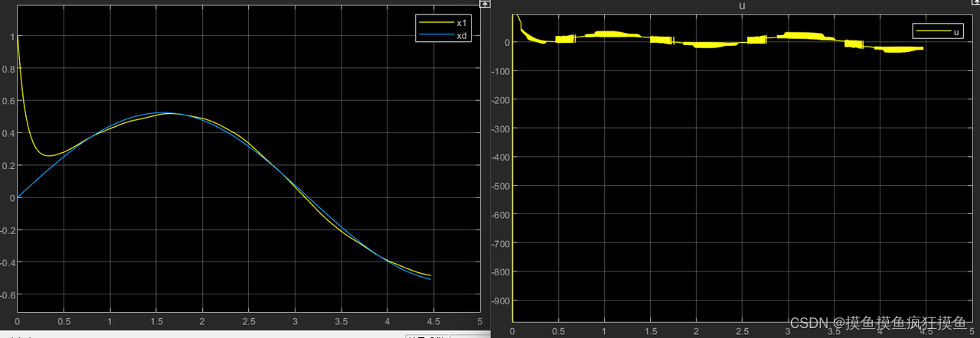The height and width of the screenshot is (338, 980).
Task: Click y-axis tick label "-0.4" on left plot
Action: pyautogui.click(x=7, y=262)
